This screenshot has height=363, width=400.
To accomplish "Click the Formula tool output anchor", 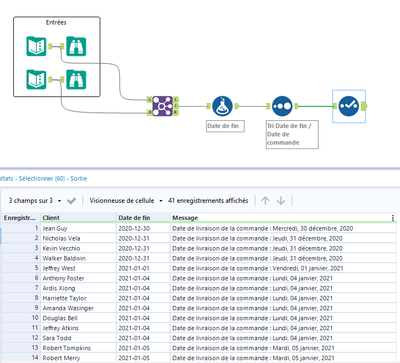I will 236,106.
